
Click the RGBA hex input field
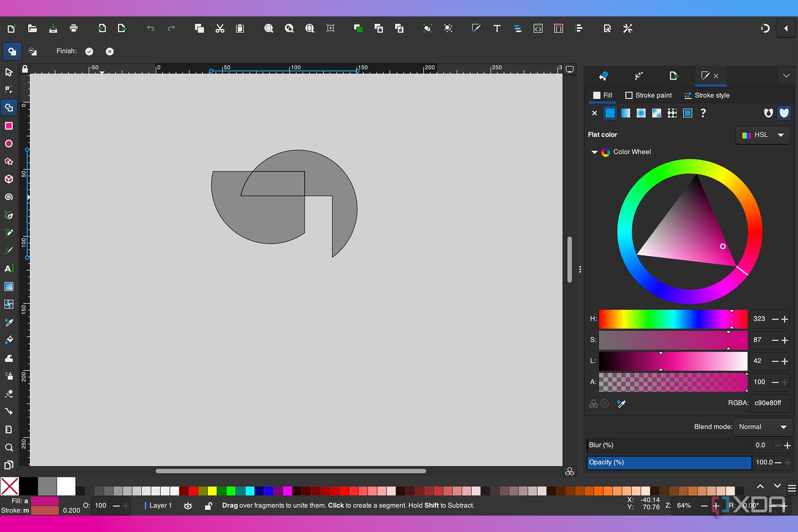coord(769,403)
